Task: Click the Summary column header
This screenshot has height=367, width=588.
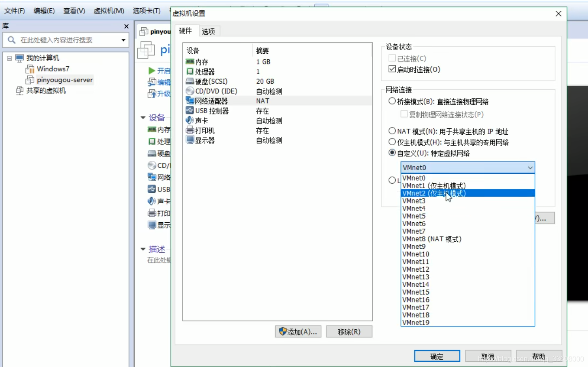Action: [262, 51]
